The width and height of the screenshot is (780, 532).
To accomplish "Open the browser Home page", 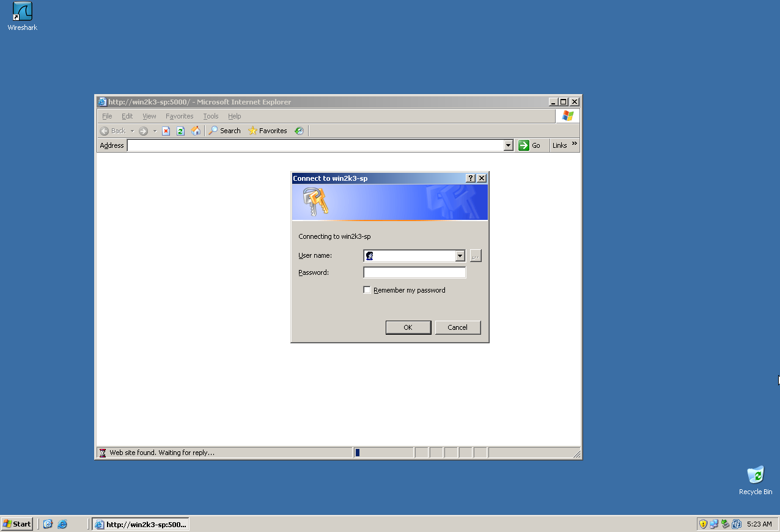I will tap(196, 130).
